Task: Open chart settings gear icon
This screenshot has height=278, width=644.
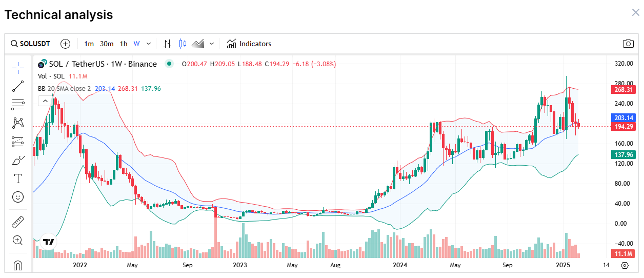Action: (x=625, y=265)
